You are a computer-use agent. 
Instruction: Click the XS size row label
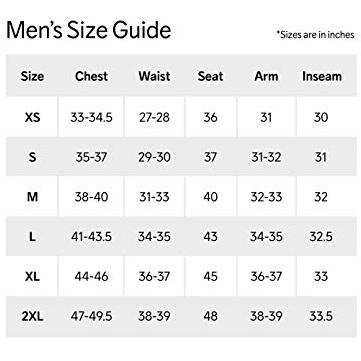tap(32, 117)
